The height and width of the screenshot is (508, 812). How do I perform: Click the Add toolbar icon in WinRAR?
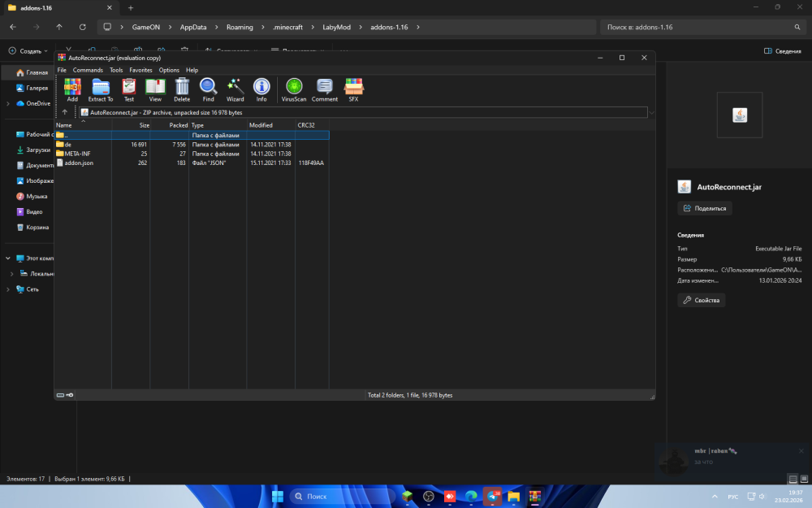(72, 89)
